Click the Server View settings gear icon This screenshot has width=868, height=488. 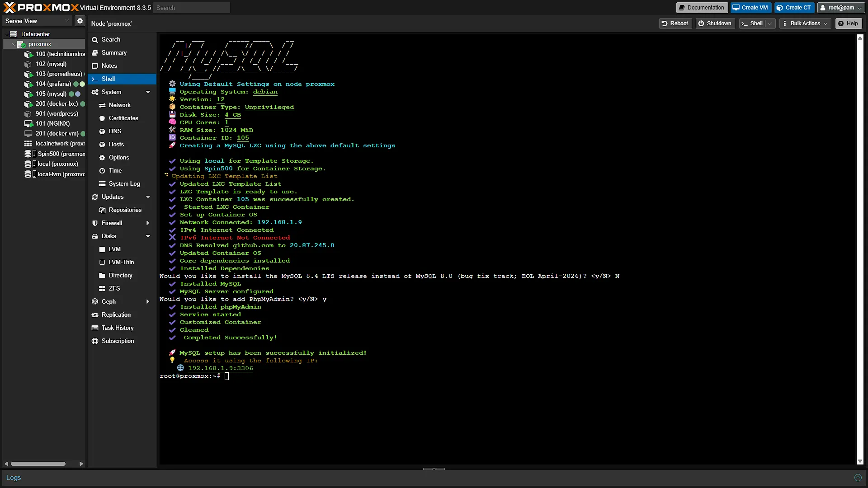80,21
